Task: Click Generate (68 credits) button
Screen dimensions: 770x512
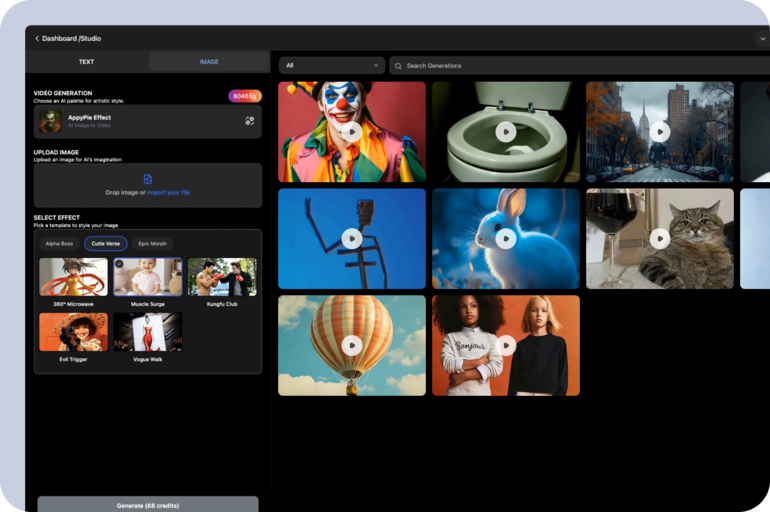Action: click(148, 505)
